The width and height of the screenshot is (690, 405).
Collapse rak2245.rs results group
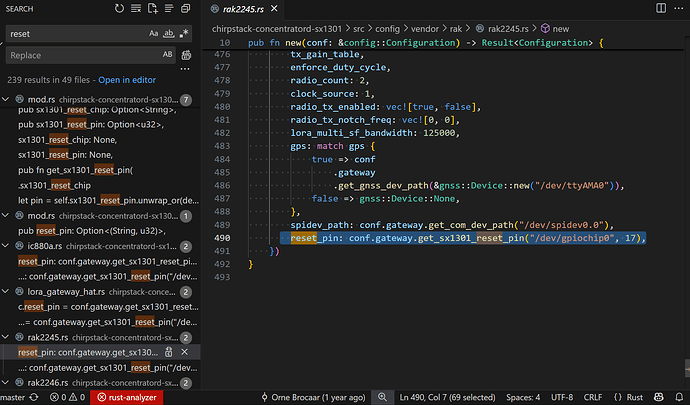tap(6, 337)
